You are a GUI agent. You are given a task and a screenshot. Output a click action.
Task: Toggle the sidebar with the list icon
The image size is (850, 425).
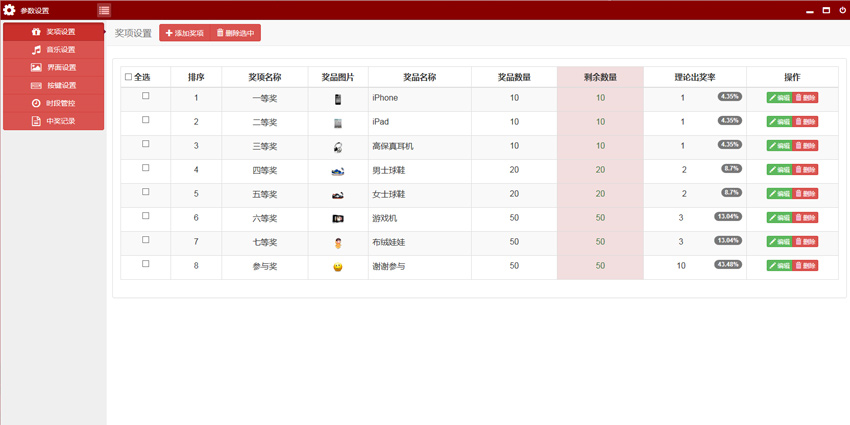click(x=104, y=10)
